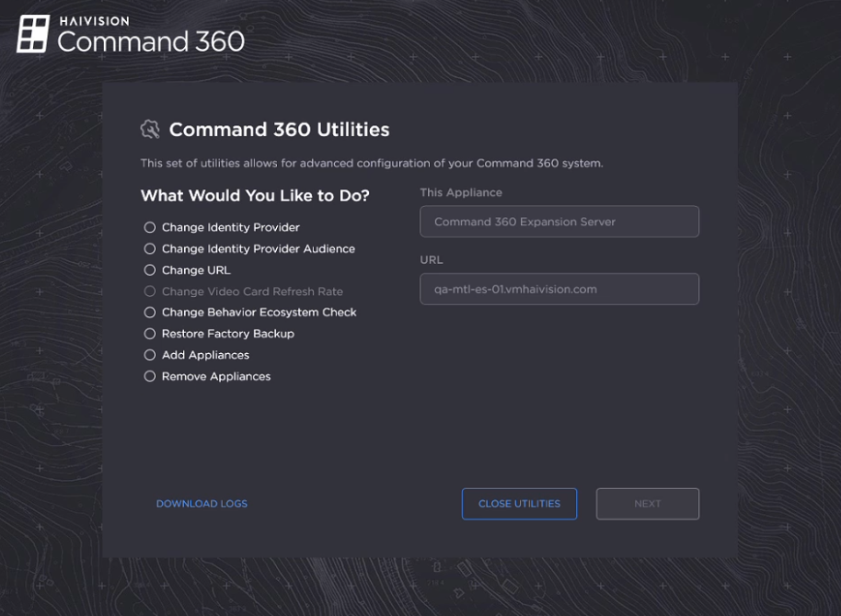Click the Command 360 wordmark in the header

pyautogui.click(x=150, y=41)
